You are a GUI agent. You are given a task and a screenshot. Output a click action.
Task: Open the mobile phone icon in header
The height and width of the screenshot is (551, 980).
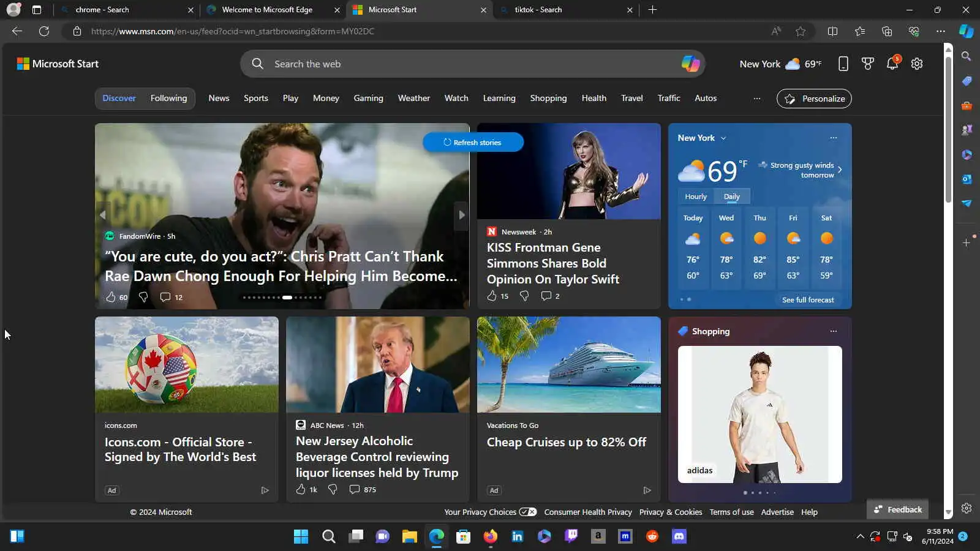(x=843, y=64)
